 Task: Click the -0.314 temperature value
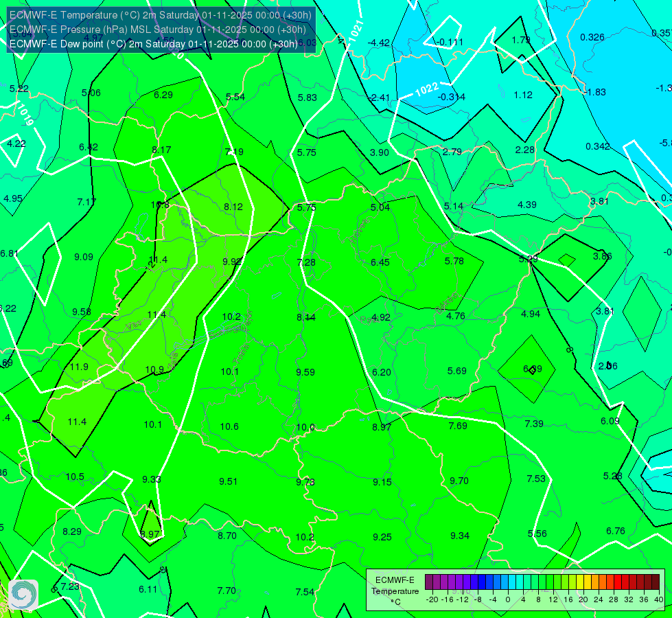click(x=451, y=98)
